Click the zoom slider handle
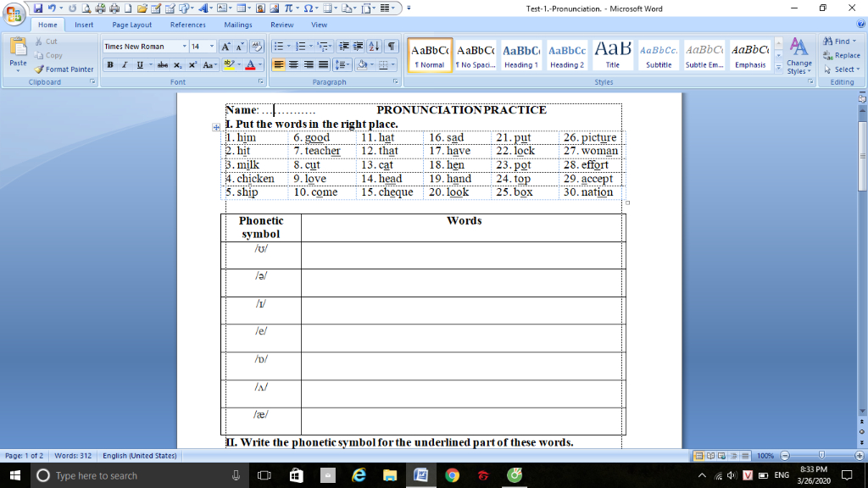 coord(821,455)
